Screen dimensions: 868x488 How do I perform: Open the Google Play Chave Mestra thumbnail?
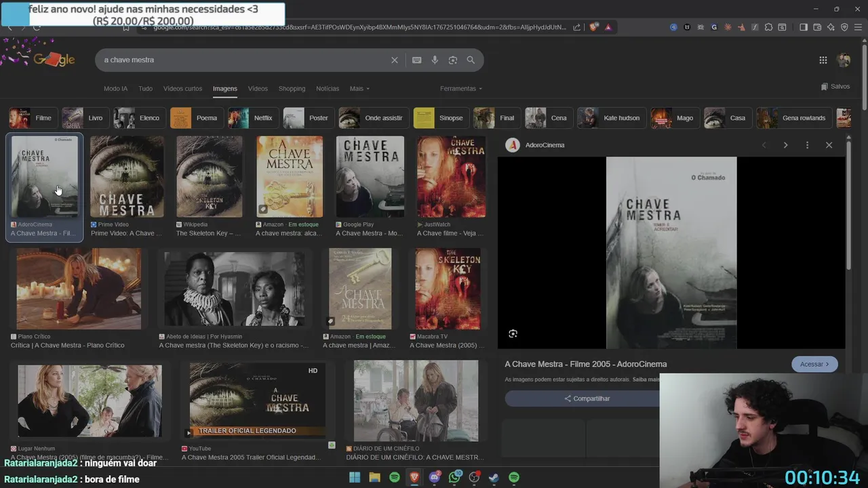coord(370,176)
